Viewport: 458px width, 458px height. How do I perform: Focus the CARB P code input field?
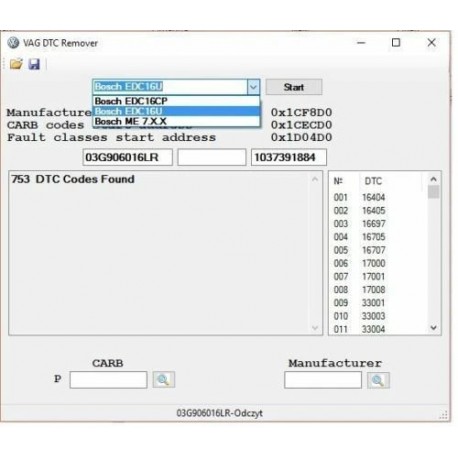click(108, 380)
